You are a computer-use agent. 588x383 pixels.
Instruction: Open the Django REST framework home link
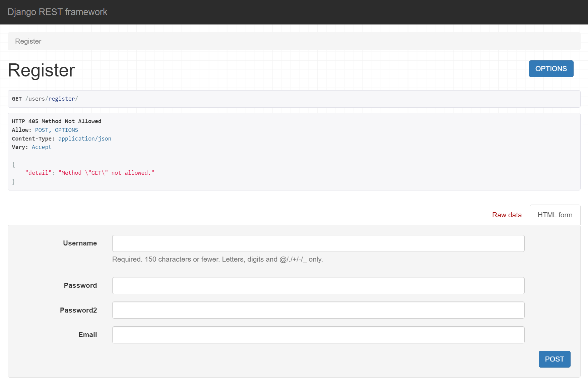pos(57,12)
